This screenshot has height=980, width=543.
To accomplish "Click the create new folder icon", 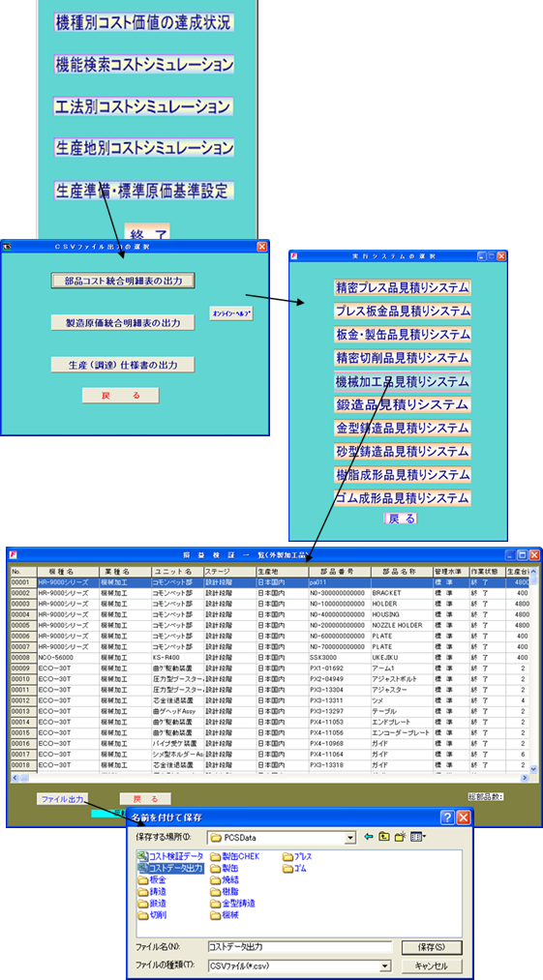I will point(401,836).
